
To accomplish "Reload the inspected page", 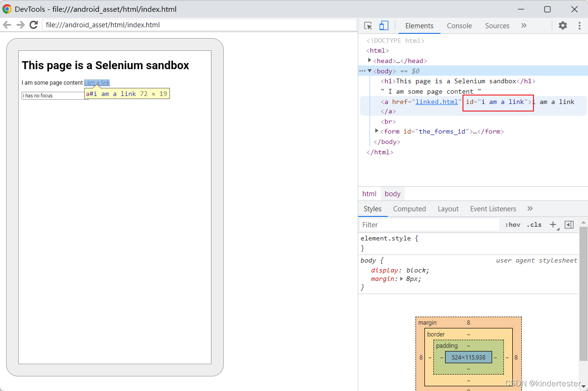I will (x=33, y=25).
